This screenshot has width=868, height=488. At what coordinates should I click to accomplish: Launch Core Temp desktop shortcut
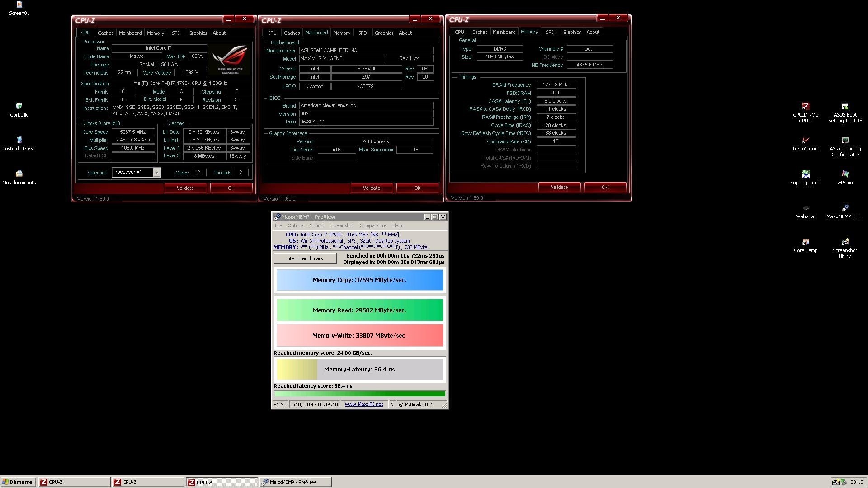(x=806, y=245)
